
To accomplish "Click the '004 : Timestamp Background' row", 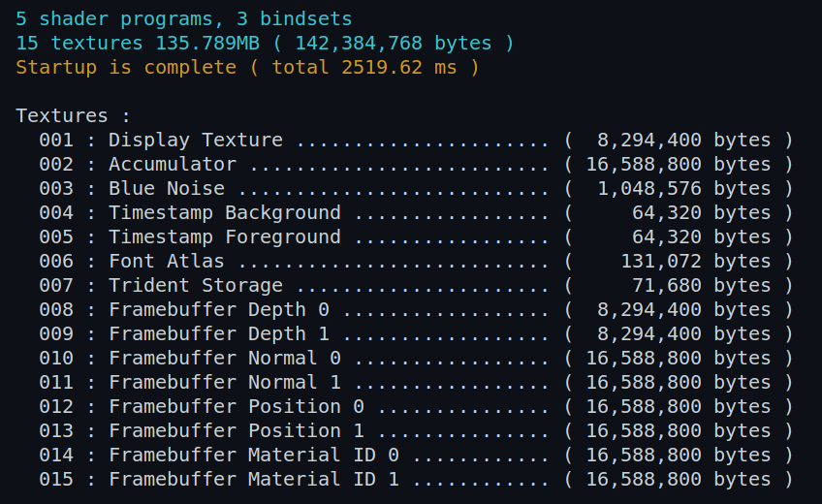I will coord(416,213).
